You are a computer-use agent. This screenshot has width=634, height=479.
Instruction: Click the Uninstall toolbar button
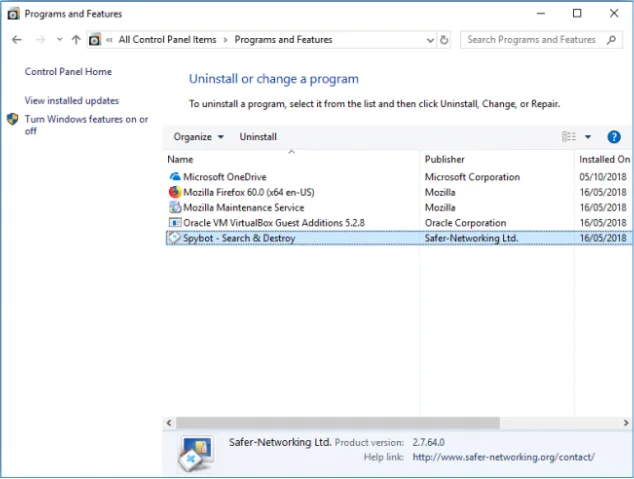pyautogui.click(x=258, y=137)
